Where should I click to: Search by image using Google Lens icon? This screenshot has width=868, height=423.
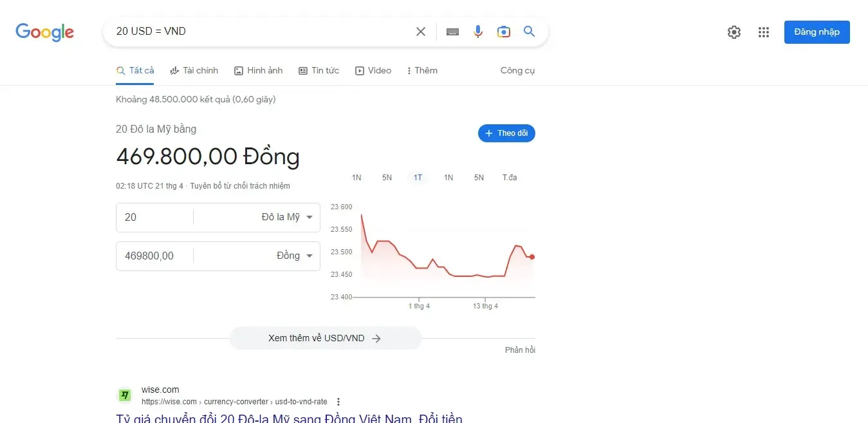click(x=503, y=31)
